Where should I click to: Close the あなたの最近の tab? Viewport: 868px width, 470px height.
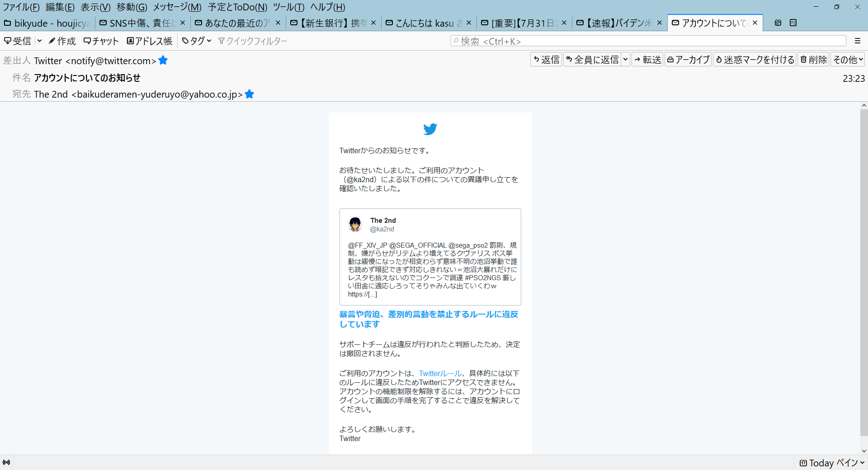tap(278, 23)
